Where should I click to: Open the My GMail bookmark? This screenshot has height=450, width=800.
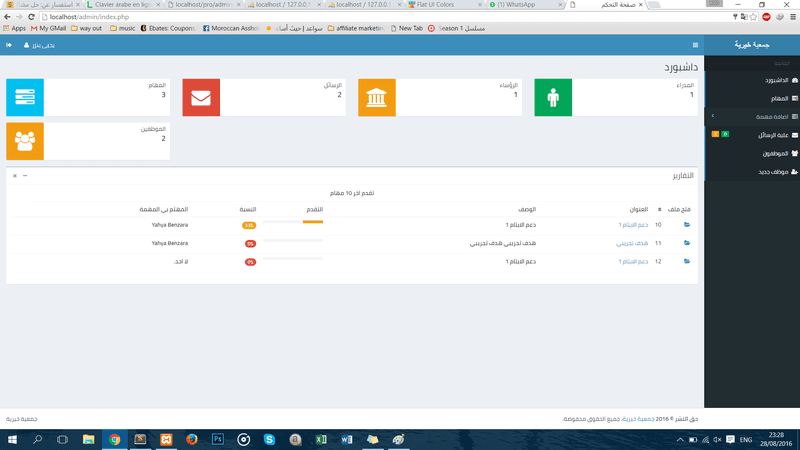pos(48,28)
